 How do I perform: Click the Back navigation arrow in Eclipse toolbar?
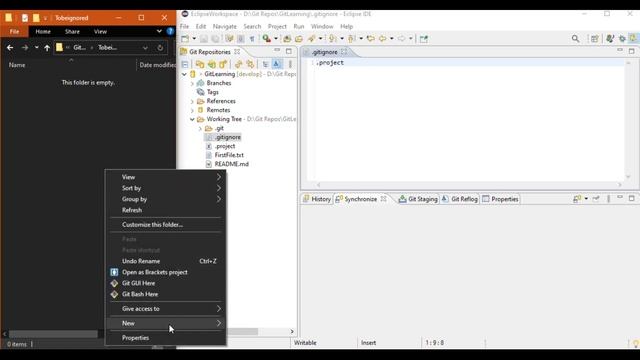click(383, 39)
